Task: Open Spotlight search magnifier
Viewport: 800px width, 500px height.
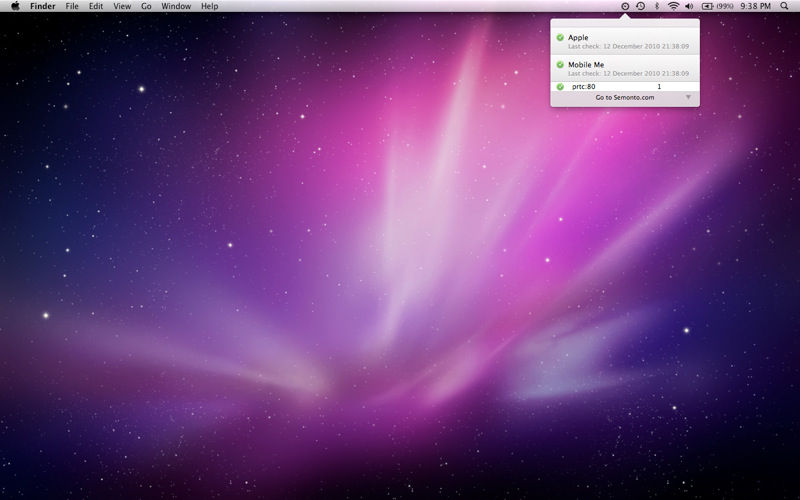Action: [x=784, y=6]
